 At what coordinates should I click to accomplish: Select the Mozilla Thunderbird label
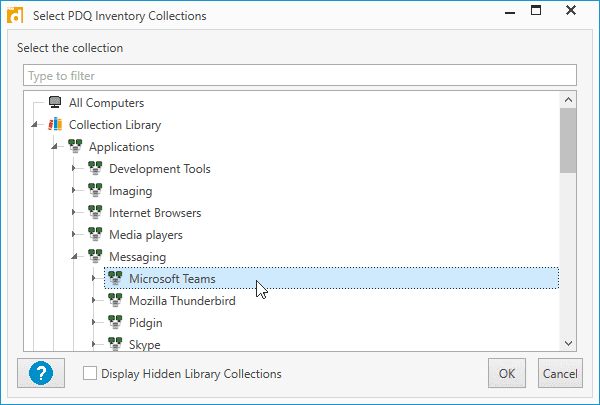(x=182, y=301)
